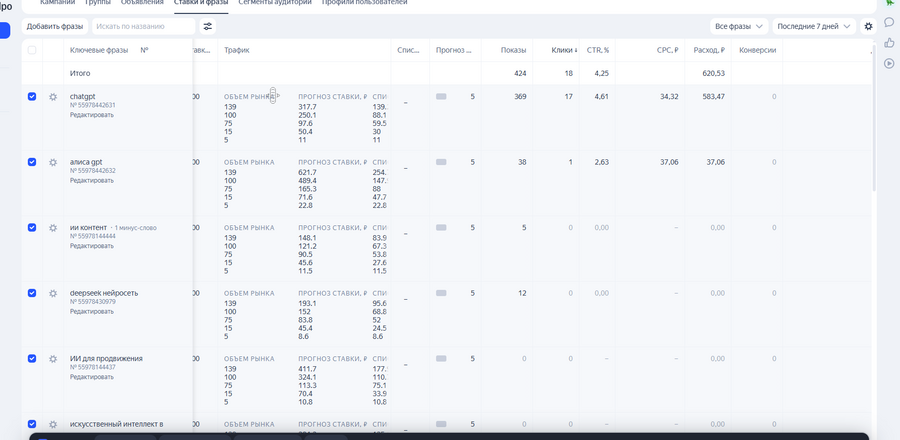Screen dimensions: 900x440
Task: Switch to Сегменты аудитории tab
Action: 275,3
